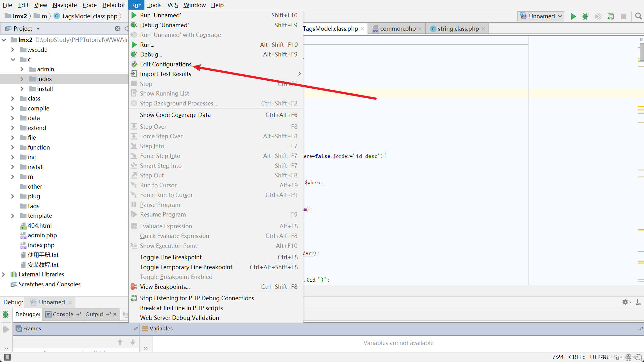Screen dimensions: 644x362
Task: Enable Web Server Debug Validation
Action: 179,318
